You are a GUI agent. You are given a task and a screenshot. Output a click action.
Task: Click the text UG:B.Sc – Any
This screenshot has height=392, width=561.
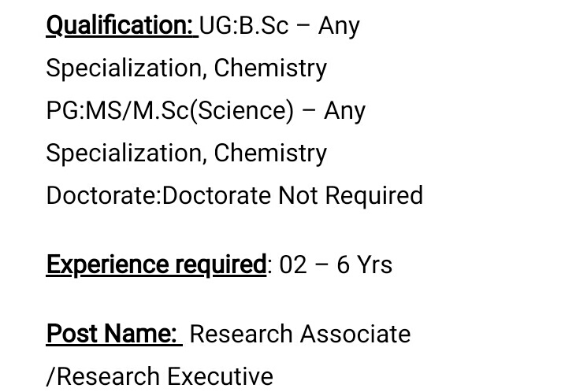[280, 26]
